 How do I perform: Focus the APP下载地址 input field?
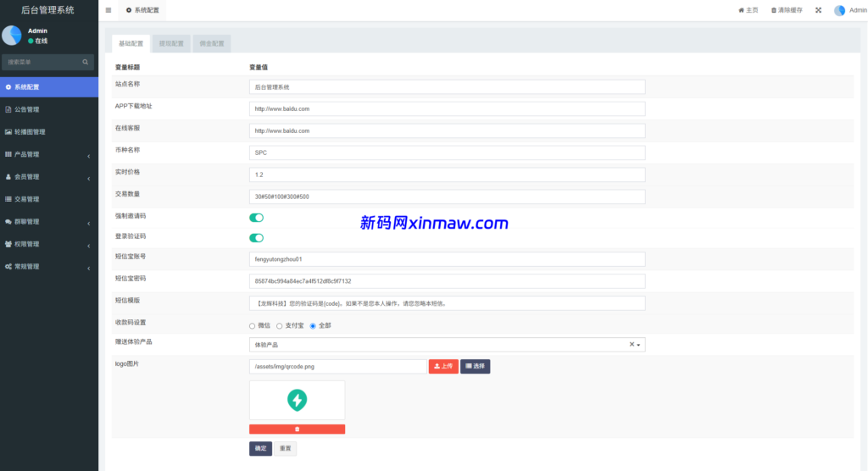[447, 109]
